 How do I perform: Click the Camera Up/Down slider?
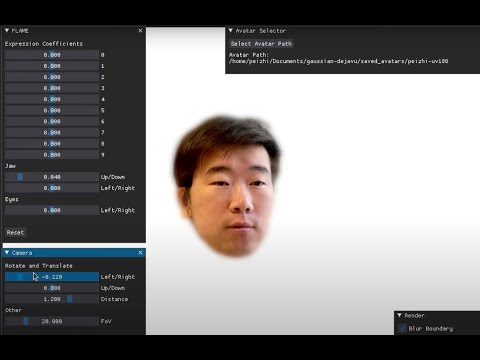(x=52, y=288)
